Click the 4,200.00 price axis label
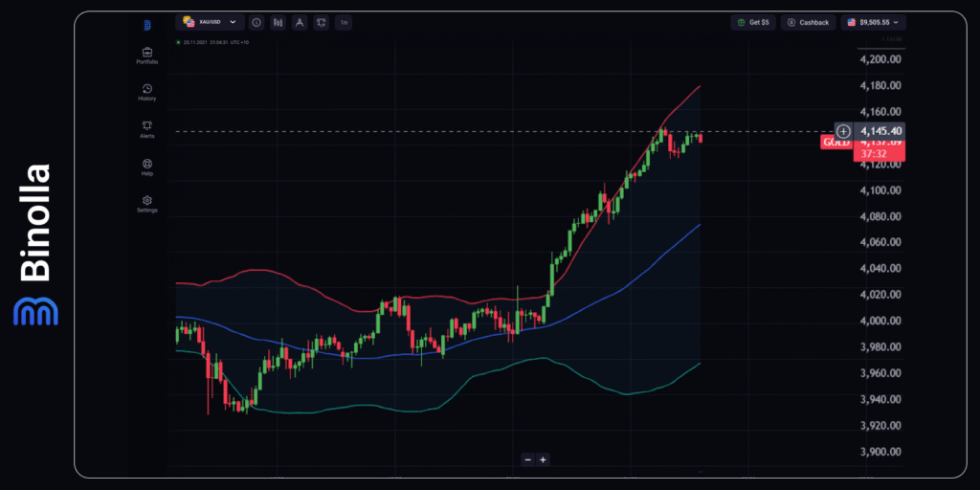Image resolution: width=980 pixels, height=490 pixels. pos(881,60)
